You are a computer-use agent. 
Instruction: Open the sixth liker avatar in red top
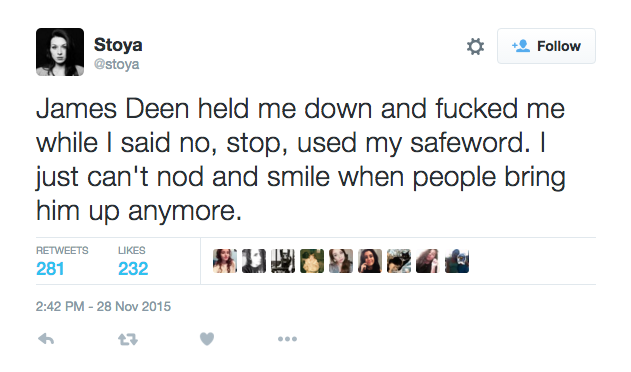click(370, 261)
